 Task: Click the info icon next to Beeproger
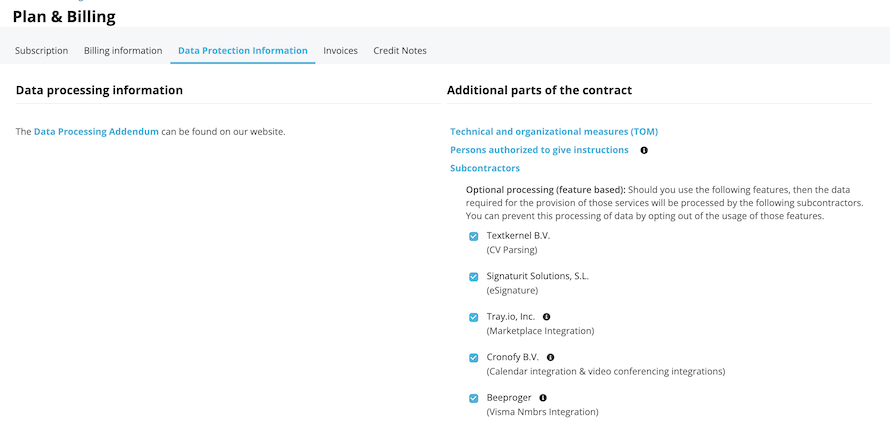click(543, 398)
